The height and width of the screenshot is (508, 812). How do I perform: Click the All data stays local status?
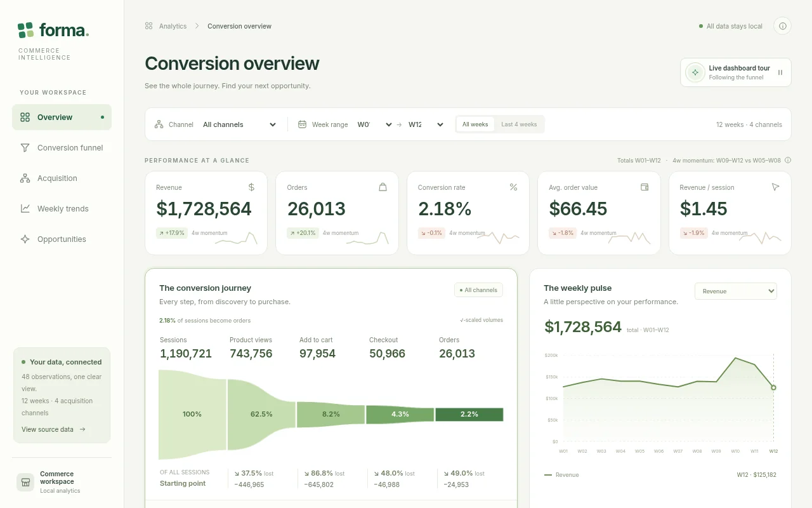pyautogui.click(x=731, y=26)
